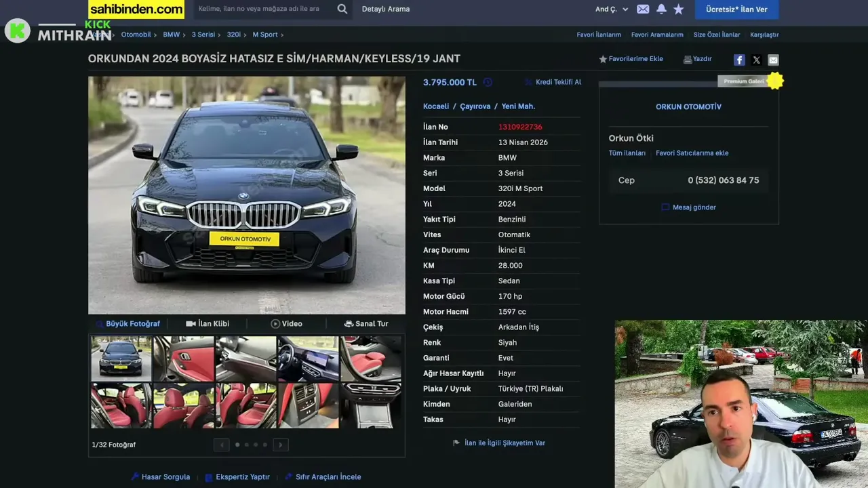This screenshot has width=868, height=488.
Task: Open the messages envelope icon in header
Action: pos(643,9)
